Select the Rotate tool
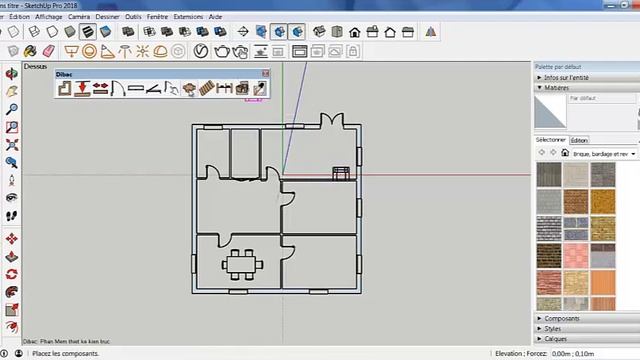Viewport: 640px width, 360px height. (12, 274)
